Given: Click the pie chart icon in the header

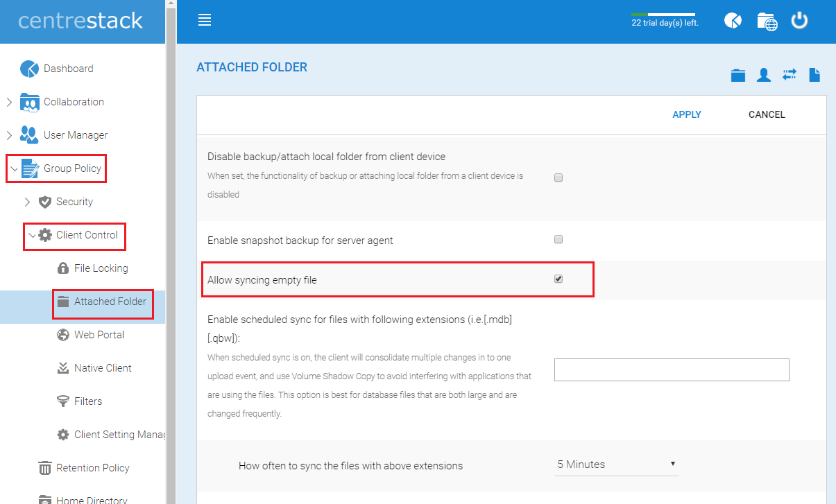Looking at the screenshot, I should pyautogui.click(x=733, y=21).
